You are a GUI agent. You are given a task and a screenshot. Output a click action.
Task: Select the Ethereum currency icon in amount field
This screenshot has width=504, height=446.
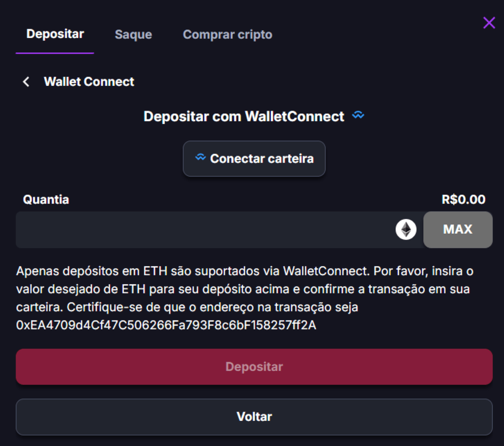click(x=405, y=230)
